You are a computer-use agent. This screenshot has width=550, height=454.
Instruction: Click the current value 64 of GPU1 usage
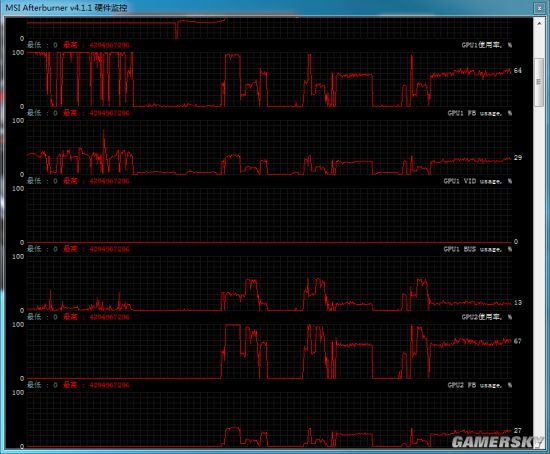tap(518, 71)
